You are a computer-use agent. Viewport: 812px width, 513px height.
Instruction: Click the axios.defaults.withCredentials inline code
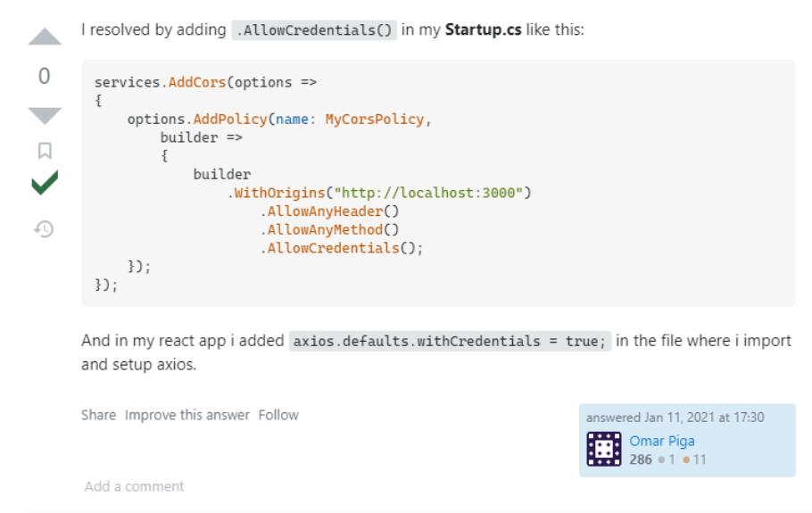point(450,342)
